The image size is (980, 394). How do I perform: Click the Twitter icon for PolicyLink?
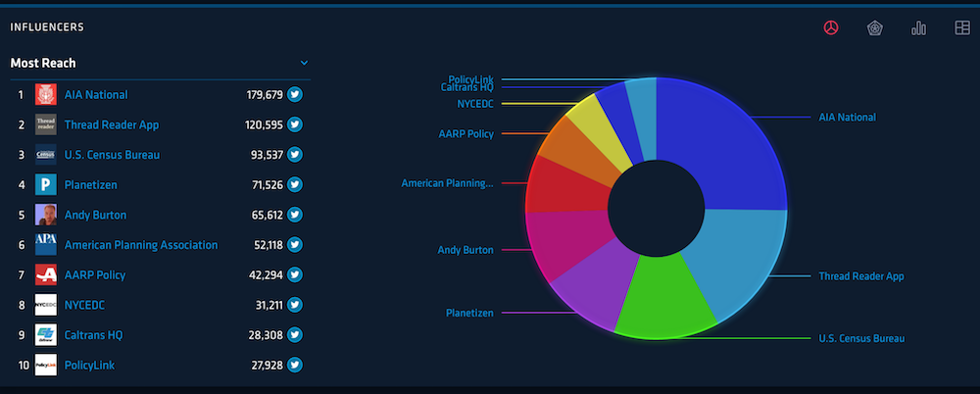tap(295, 365)
